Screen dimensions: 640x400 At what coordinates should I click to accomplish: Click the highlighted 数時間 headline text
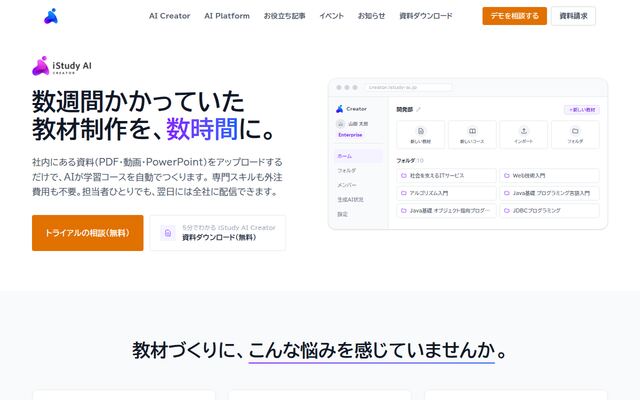[202, 129]
